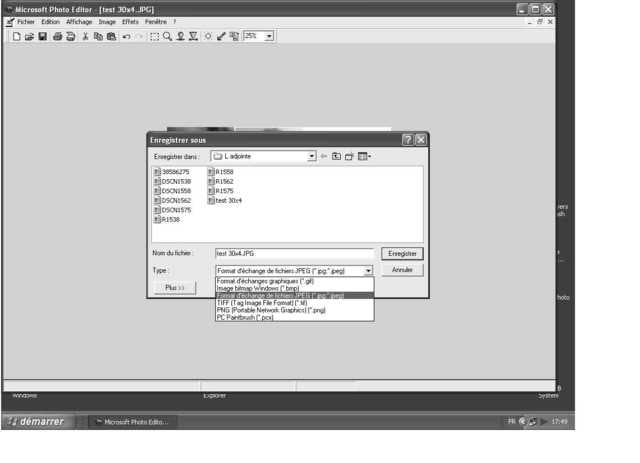The image size is (640, 463).
Task: Click the Print toolbar icon
Action: click(x=58, y=36)
